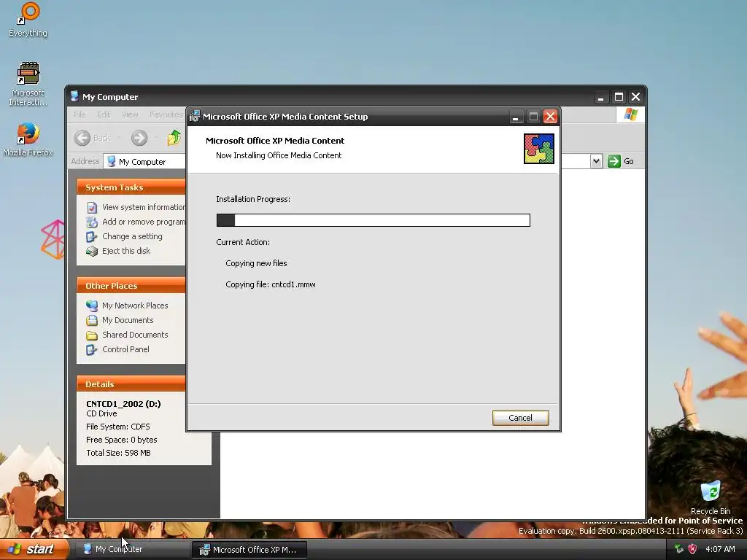Viewport: 747px width, 560px height.
Task: Go to My Network Places
Action: [x=135, y=306]
